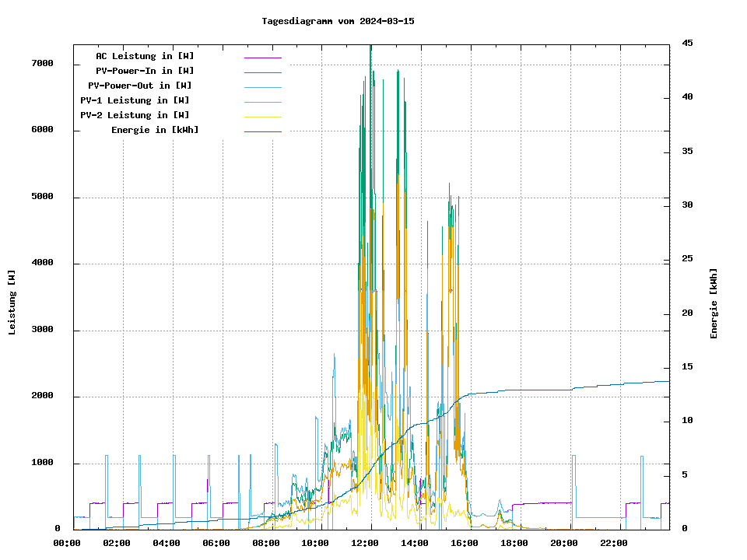
Task: Click the 7000 value on the left axis
Action: [42, 63]
